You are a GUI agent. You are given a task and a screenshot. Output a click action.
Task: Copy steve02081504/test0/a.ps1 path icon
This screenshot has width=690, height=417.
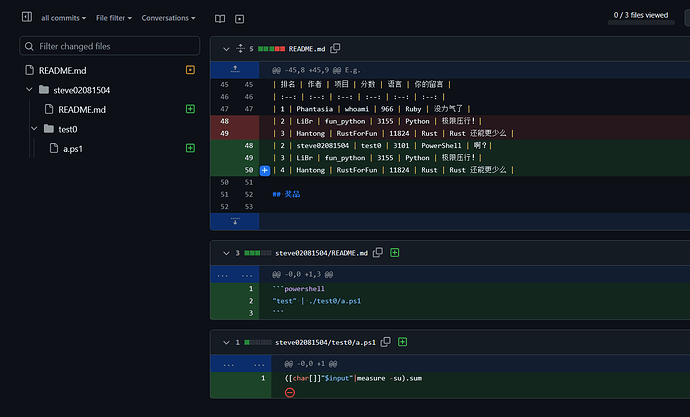coord(385,342)
